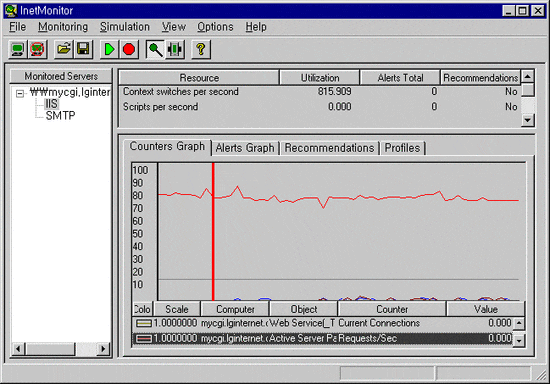Click the add server monitor icon

[x=17, y=49]
